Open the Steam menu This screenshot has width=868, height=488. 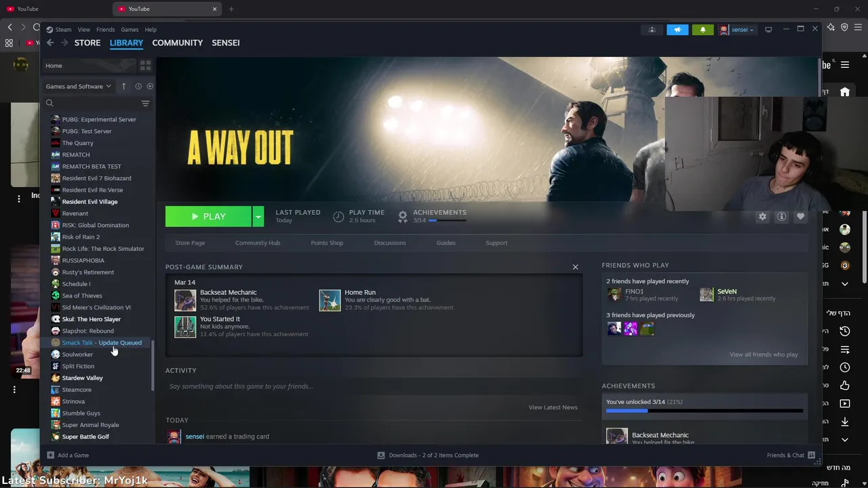point(63,30)
